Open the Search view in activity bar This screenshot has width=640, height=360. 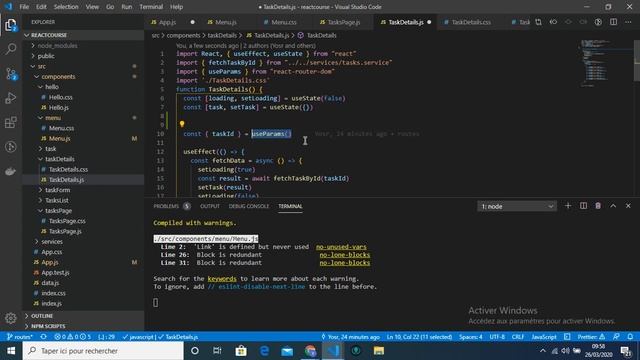(11, 49)
